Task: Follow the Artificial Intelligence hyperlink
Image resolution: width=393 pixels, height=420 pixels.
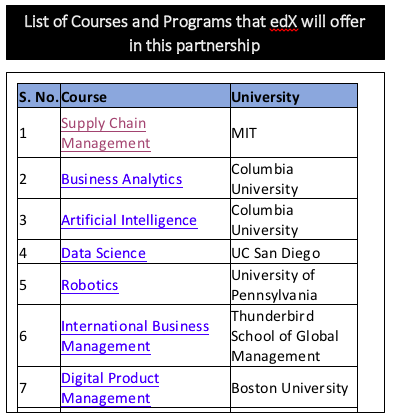Action: coord(129,220)
